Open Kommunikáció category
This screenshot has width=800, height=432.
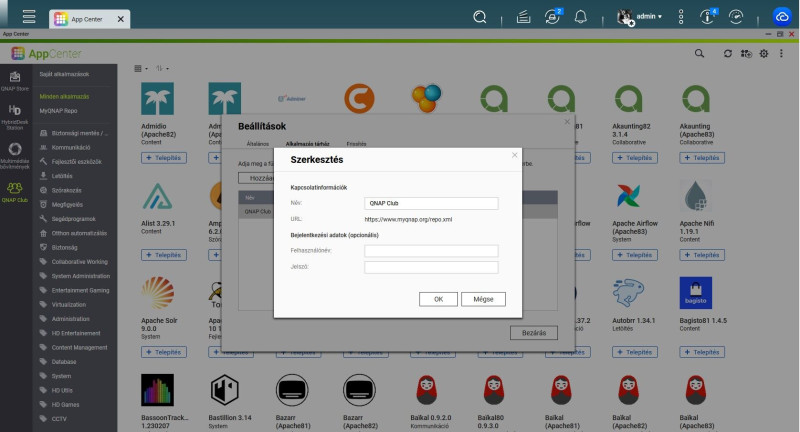[65, 147]
